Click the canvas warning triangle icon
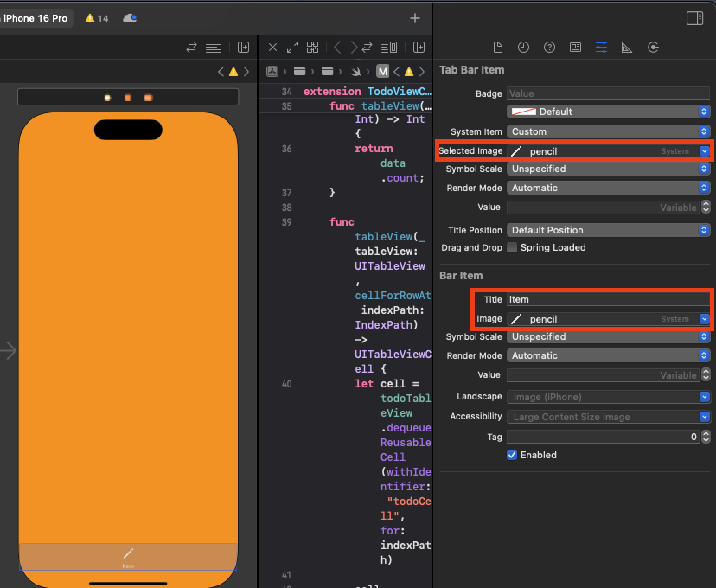The width and height of the screenshot is (716, 588). (x=233, y=72)
